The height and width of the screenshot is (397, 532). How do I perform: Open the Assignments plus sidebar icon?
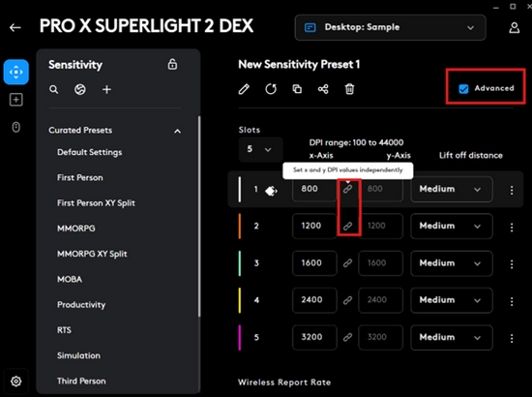coord(15,100)
